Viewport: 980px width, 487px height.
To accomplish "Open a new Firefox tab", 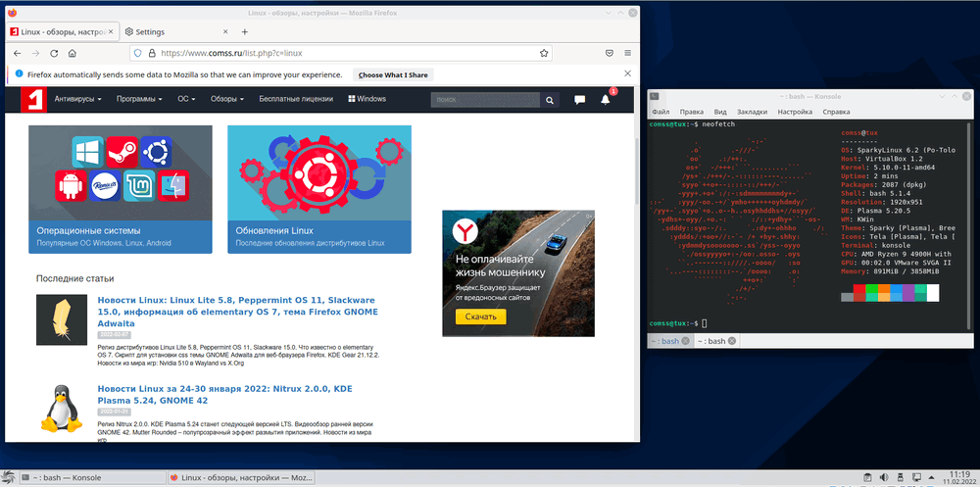I will coord(244,32).
